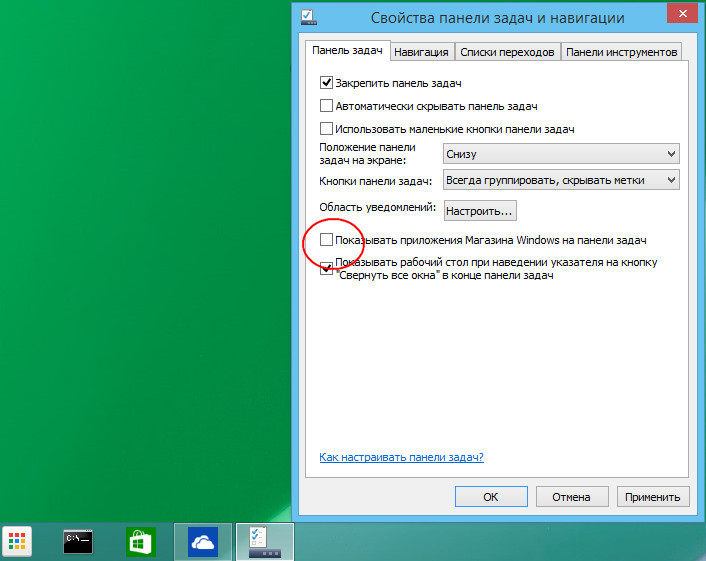Screen dimensions: 706x561
Task: Confirm with the OK button
Action: coord(491,497)
